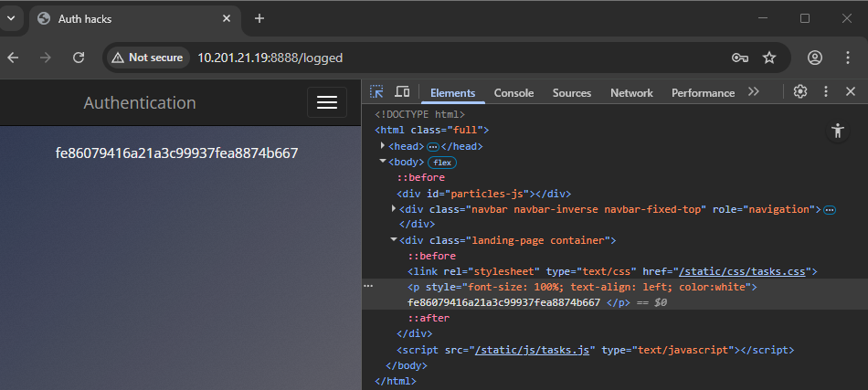Click the browser back arrow

(13, 58)
